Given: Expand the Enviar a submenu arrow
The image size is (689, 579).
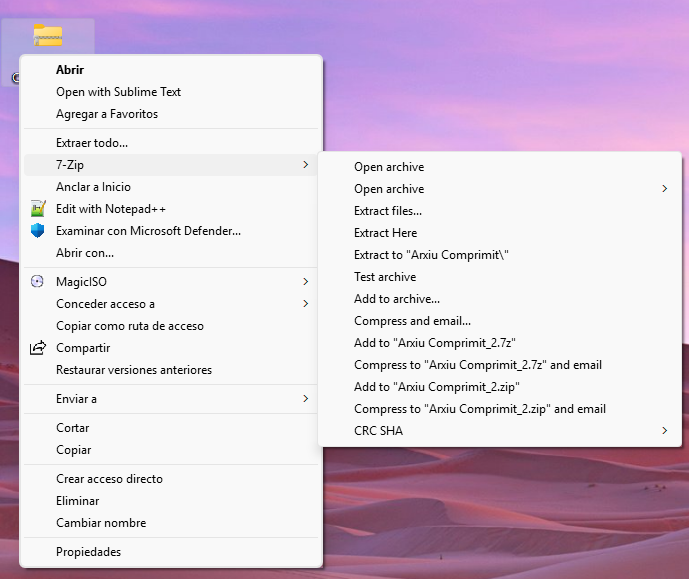Looking at the screenshot, I should pos(305,398).
